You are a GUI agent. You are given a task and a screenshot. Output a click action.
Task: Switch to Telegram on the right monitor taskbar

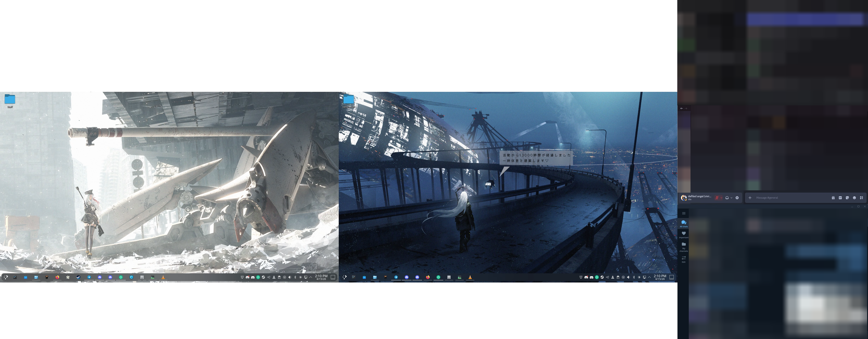coord(396,277)
